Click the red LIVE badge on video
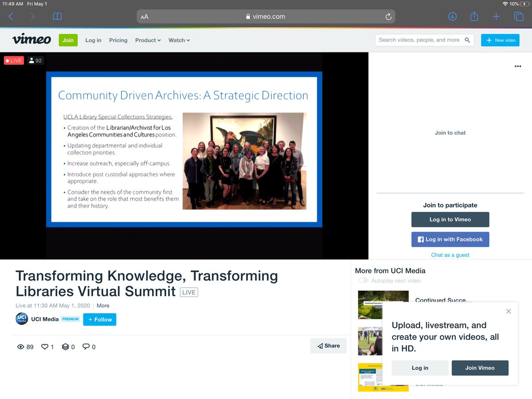Image resolution: width=532 pixels, height=399 pixels. (14, 60)
